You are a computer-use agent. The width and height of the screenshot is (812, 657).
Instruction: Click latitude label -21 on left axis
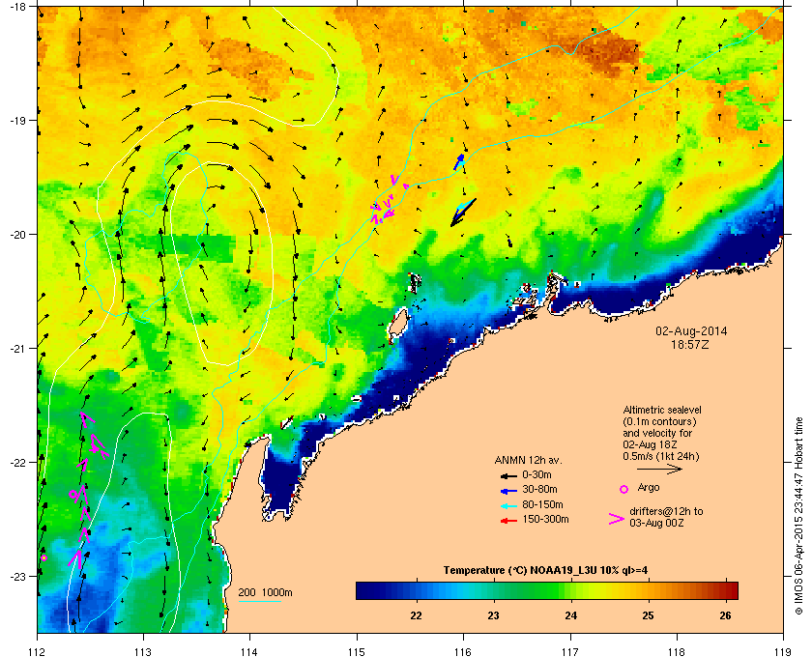coord(17,348)
